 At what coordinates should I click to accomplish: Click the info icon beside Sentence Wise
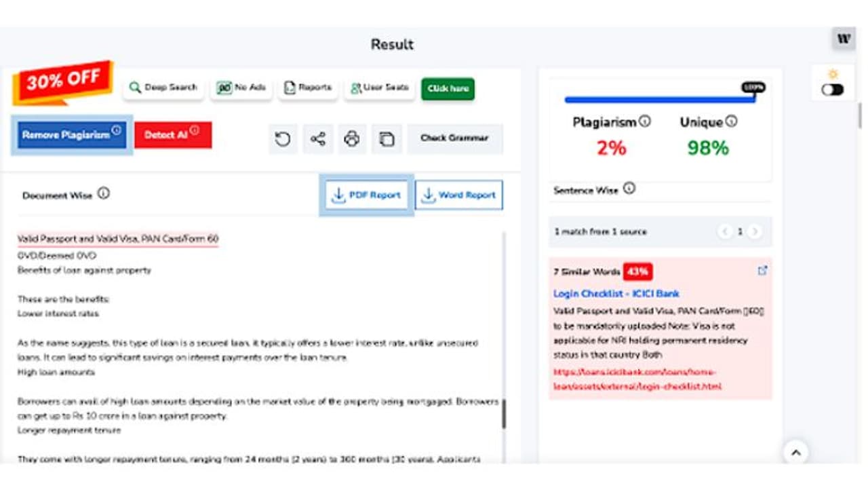click(629, 189)
